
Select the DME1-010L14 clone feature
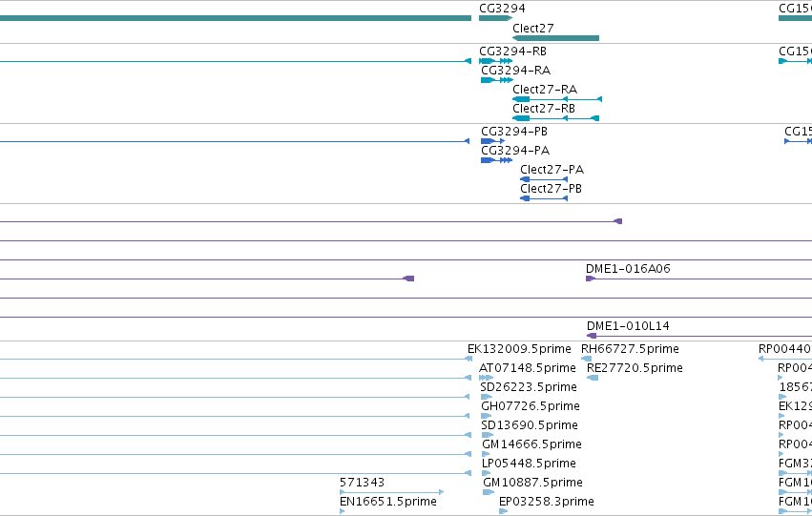click(699, 336)
